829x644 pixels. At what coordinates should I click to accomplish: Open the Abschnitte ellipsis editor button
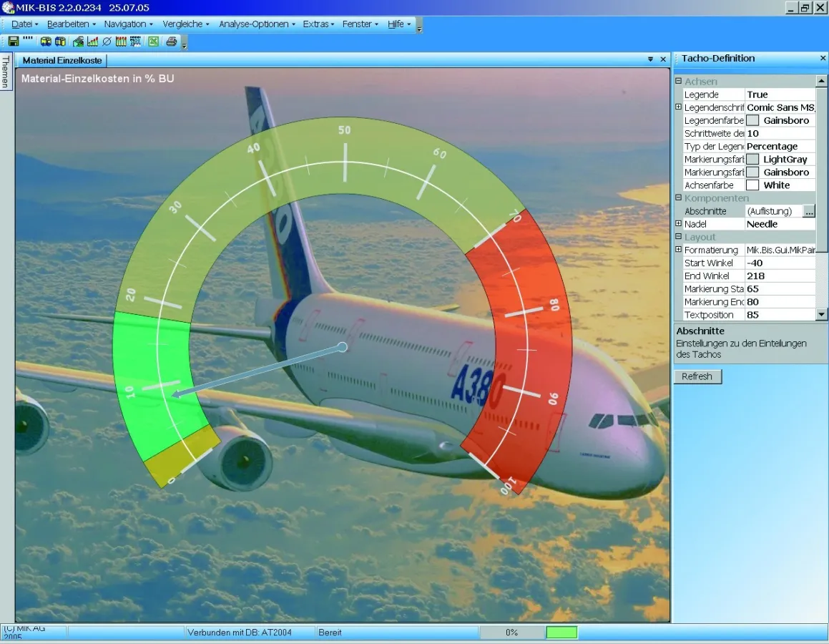(809, 211)
